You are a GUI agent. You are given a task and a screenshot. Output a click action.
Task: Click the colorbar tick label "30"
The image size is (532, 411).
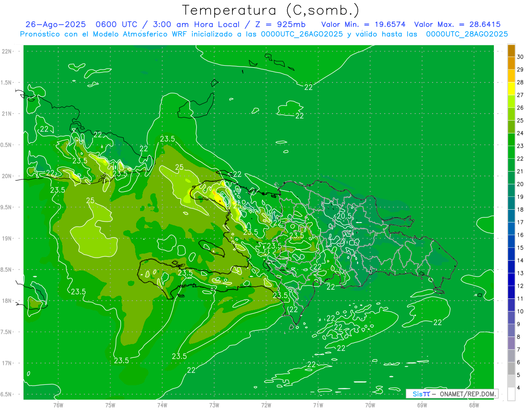(x=520, y=57)
